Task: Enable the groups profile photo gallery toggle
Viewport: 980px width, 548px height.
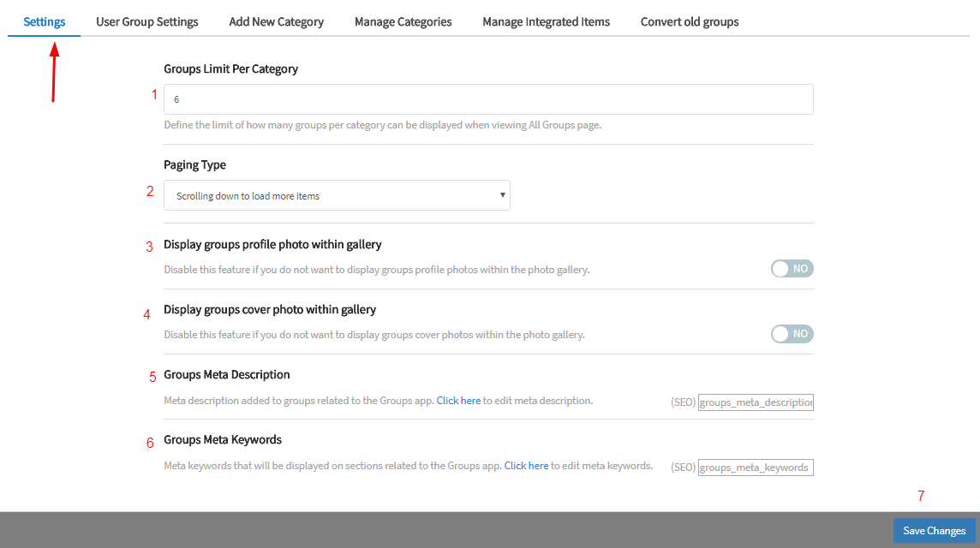Action: click(792, 269)
